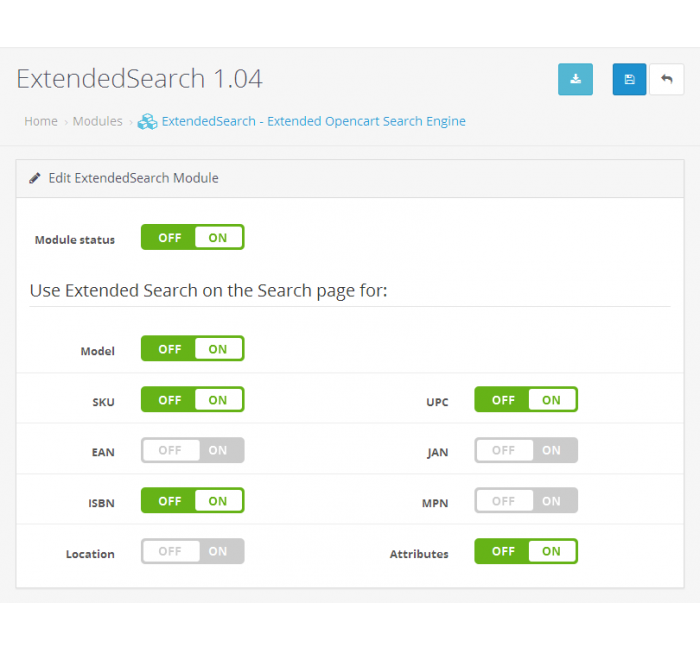Image resolution: width=700 pixels, height=650 pixels.
Task: Click the 'Edit ExtendedSearch Module' panel heading
Action: tap(133, 178)
